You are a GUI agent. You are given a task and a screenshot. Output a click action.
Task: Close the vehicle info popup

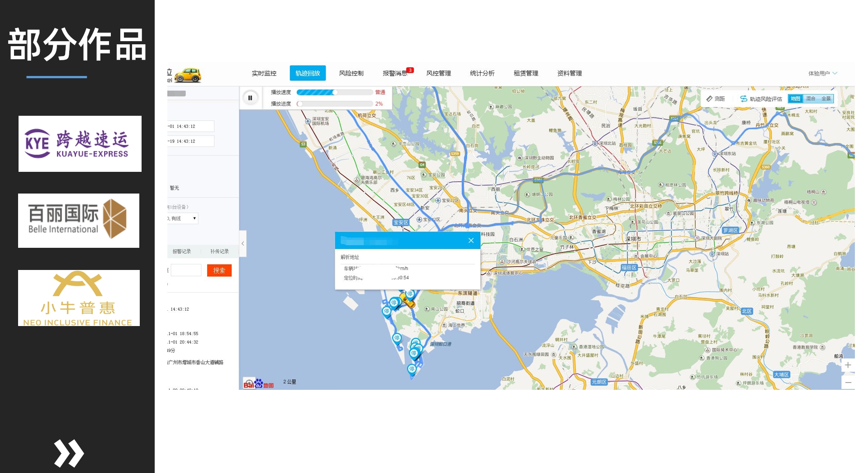click(x=471, y=241)
